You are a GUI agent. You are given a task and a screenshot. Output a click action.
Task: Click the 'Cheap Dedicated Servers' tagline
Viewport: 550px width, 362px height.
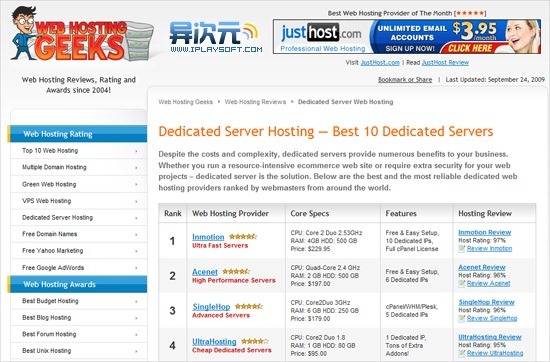[232, 350]
